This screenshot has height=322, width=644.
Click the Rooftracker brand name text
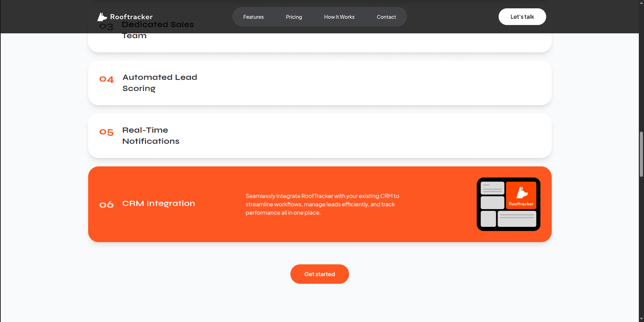pos(131,17)
